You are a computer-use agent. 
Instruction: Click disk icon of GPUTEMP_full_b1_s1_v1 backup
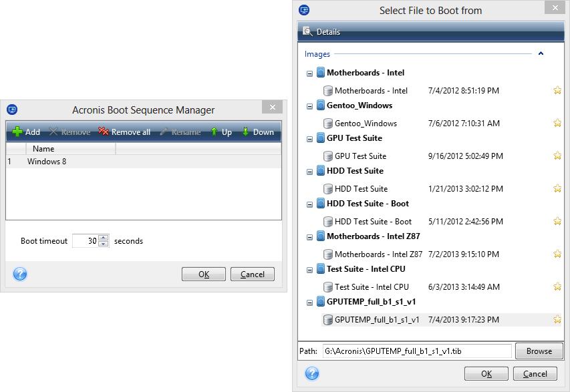(x=328, y=320)
